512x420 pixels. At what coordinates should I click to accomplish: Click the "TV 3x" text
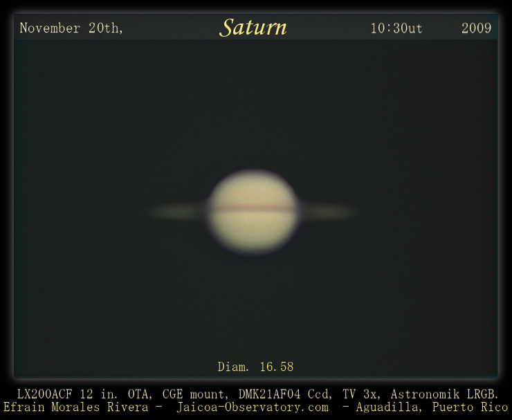point(361,394)
